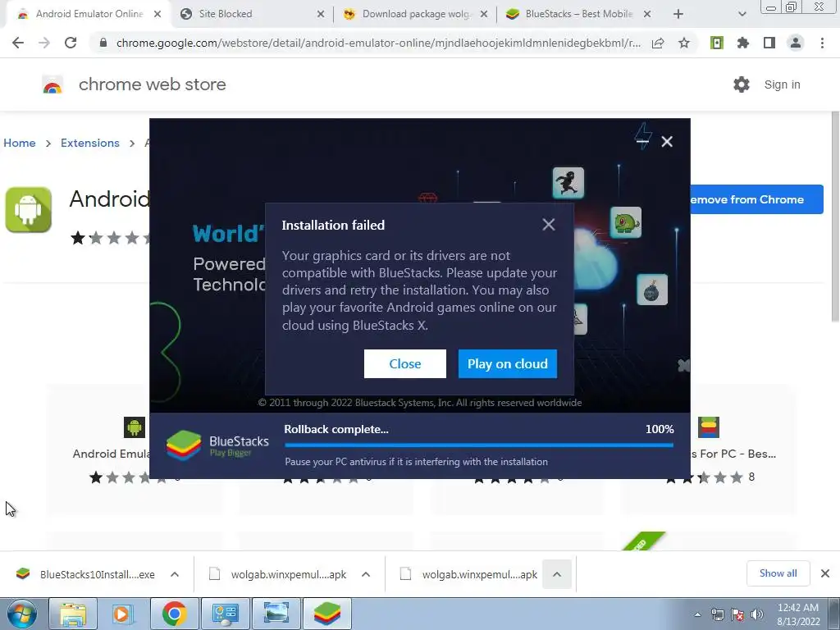840x630 pixels.
Task: Click the volume speaker tray icon
Action: (757, 614)
